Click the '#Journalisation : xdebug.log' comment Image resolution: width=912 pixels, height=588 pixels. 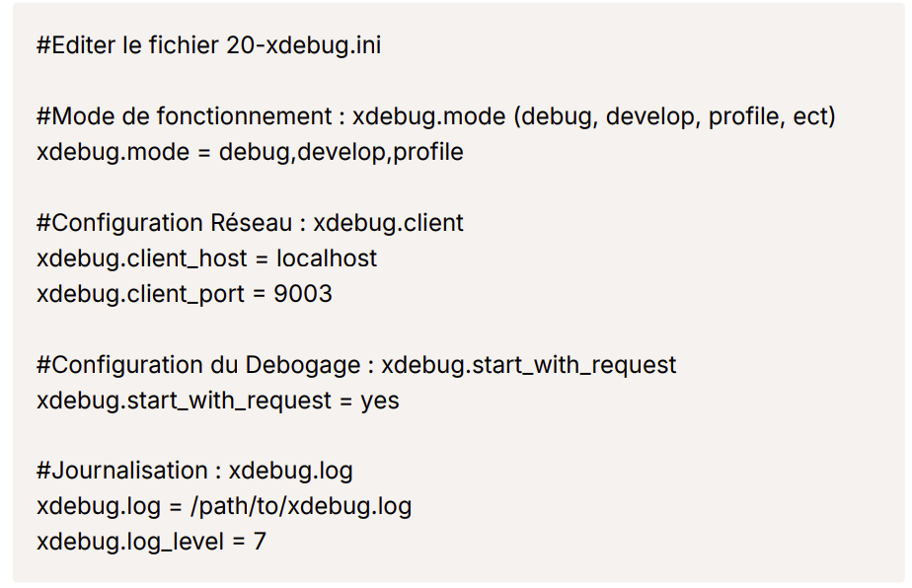click(x=194, y=470)
